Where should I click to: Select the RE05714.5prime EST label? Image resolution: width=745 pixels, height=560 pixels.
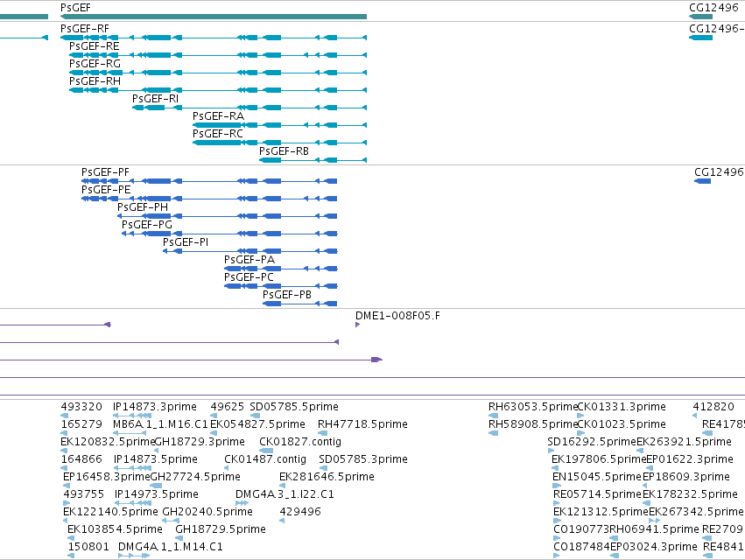[x=598, y=494]
